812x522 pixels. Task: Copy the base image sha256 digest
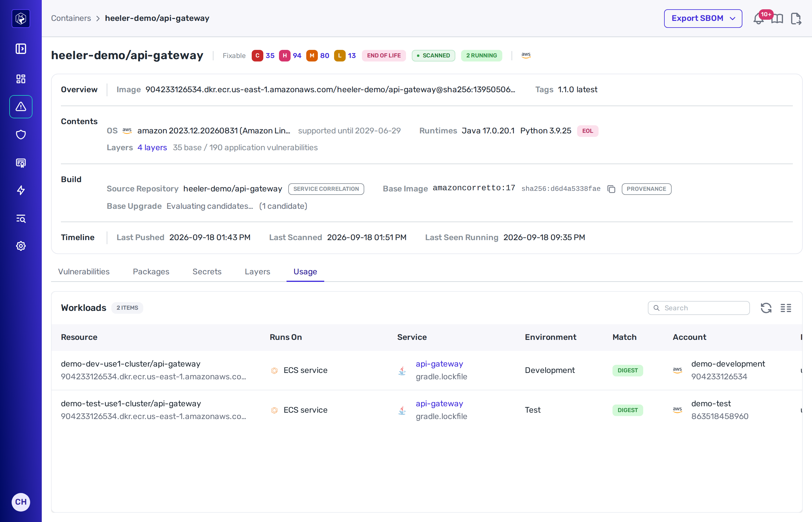611,189
